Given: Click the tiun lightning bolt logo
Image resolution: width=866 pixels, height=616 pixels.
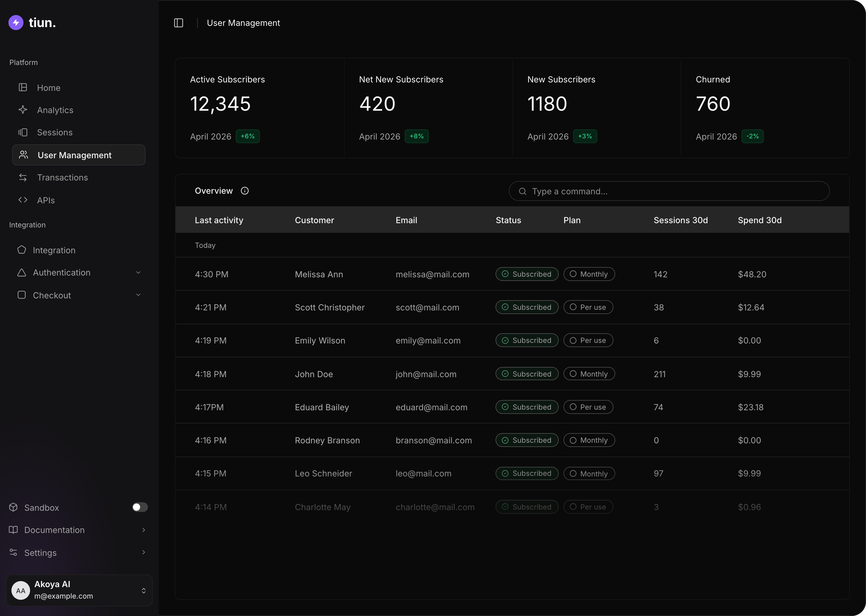Looking at the screenshot, I should [16, 23].
